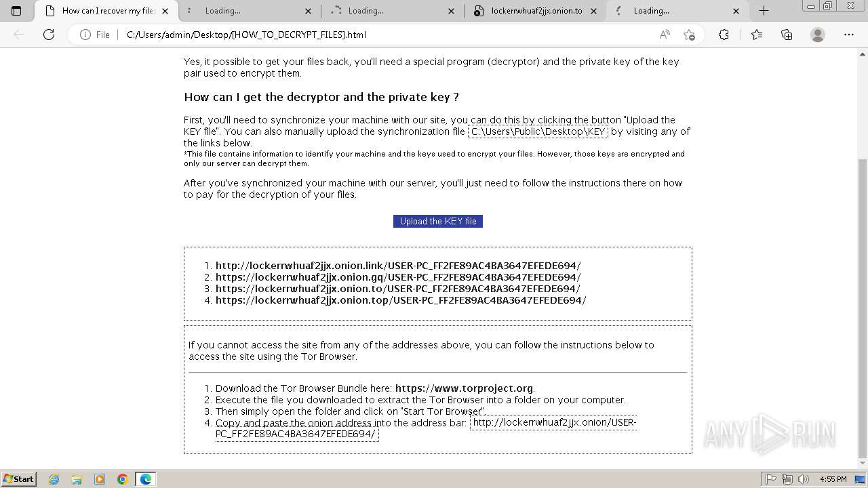Click the Upload the KEY file button
868x488 pixels.
click(438, 221)
